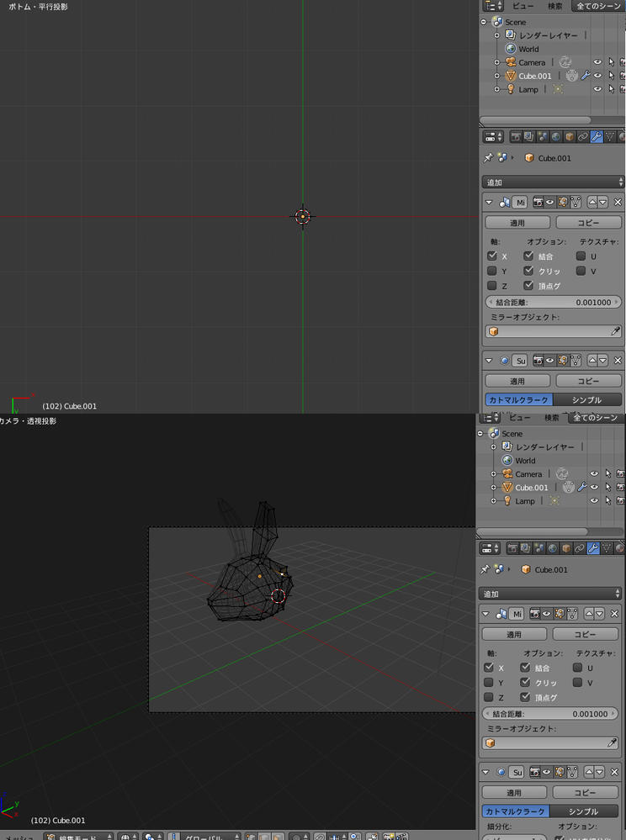Click the pin icon beside the upper Cube.001 breadcrumb
Screen dimensions: 626x840
tap(488, 157)
